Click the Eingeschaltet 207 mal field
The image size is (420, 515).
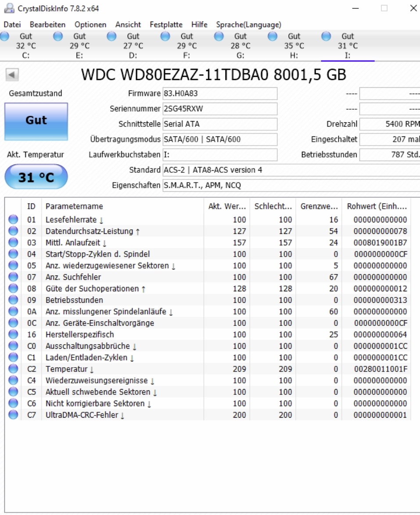(390, 139)
